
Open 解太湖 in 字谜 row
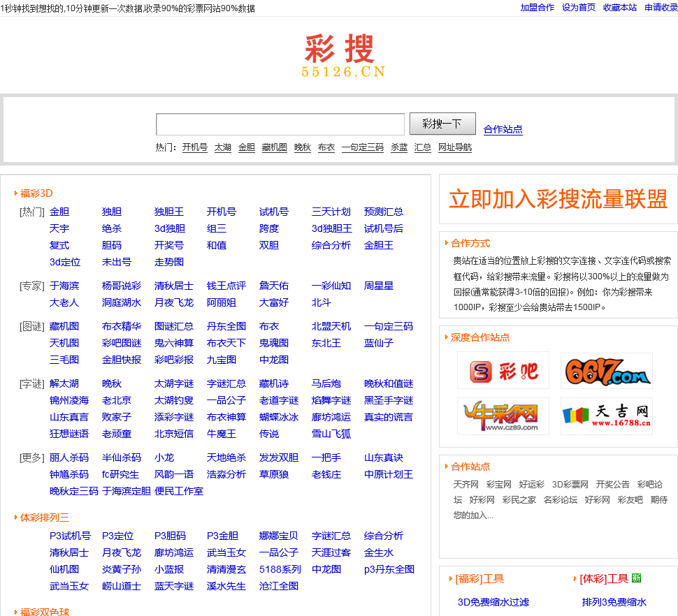(64, 383)
